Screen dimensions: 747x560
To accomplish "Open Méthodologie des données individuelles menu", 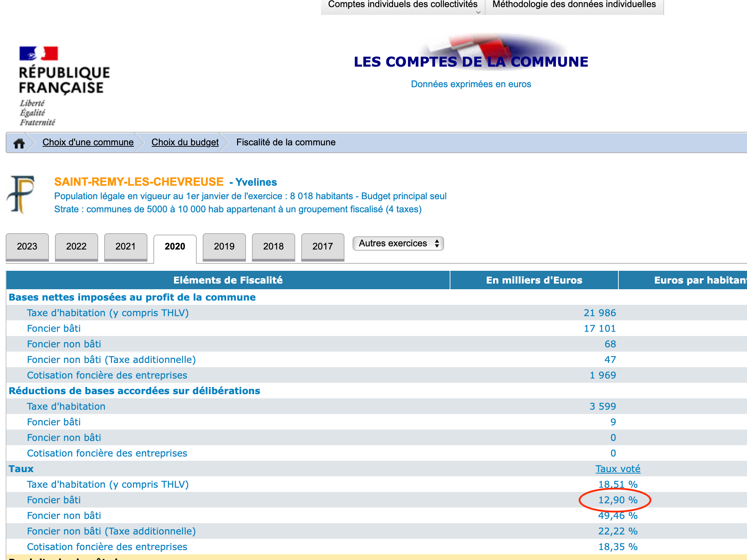I will [x=574, y=5].
